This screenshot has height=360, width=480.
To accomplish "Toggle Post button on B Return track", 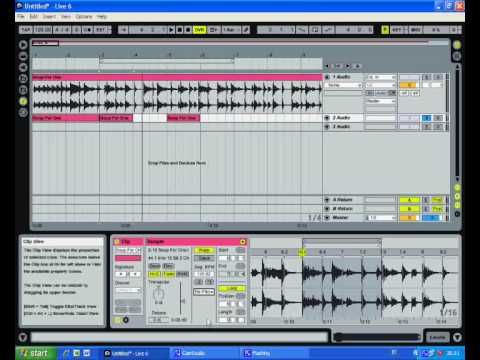I will point(437,209).
